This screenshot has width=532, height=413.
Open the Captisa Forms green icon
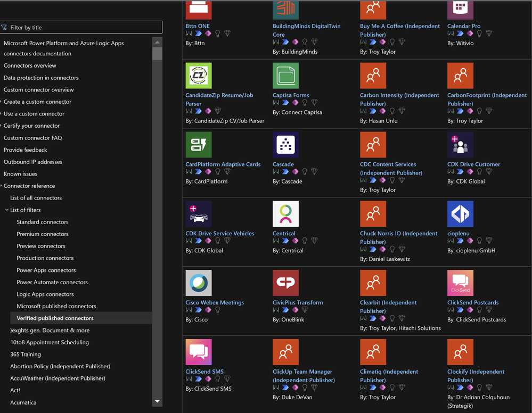click(285, 76)
